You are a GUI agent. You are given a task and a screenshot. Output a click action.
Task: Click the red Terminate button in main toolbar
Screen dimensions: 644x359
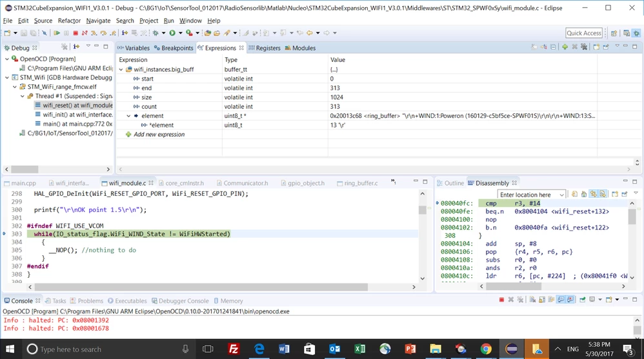point(75,33)
